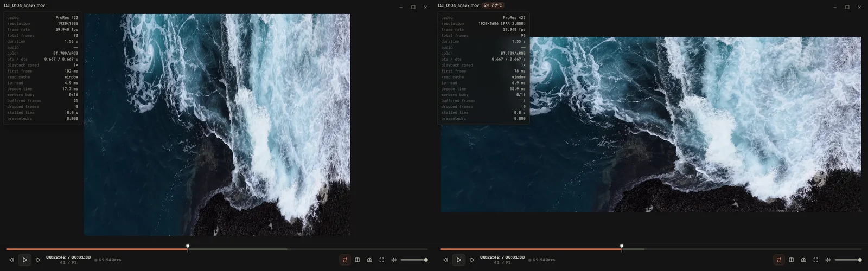Maximize the left player window

[x=413, y=7]
